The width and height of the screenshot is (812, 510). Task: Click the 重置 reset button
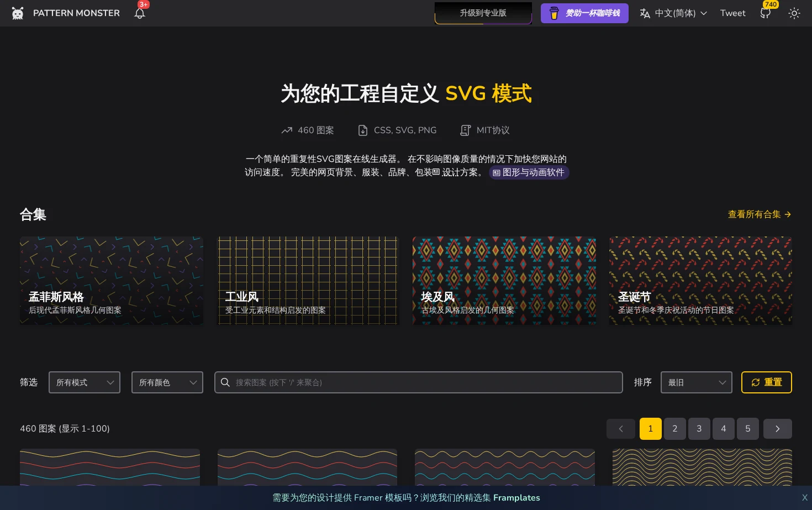pos(767,382)
